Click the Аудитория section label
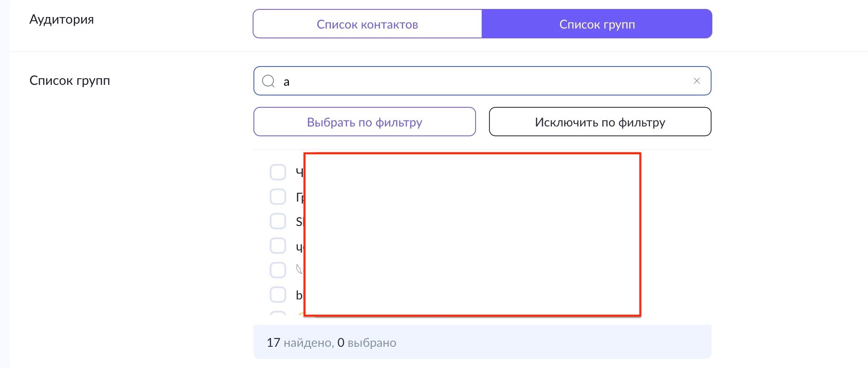Image resolution: width=868 pixels, height=368 pixels. 62,20
